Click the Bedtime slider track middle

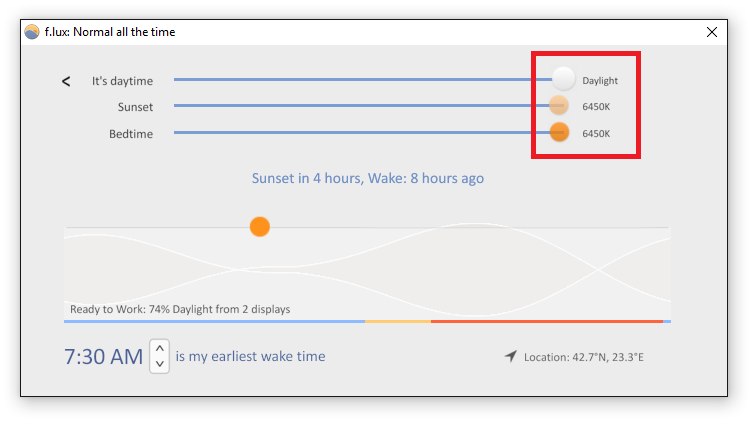362,132
